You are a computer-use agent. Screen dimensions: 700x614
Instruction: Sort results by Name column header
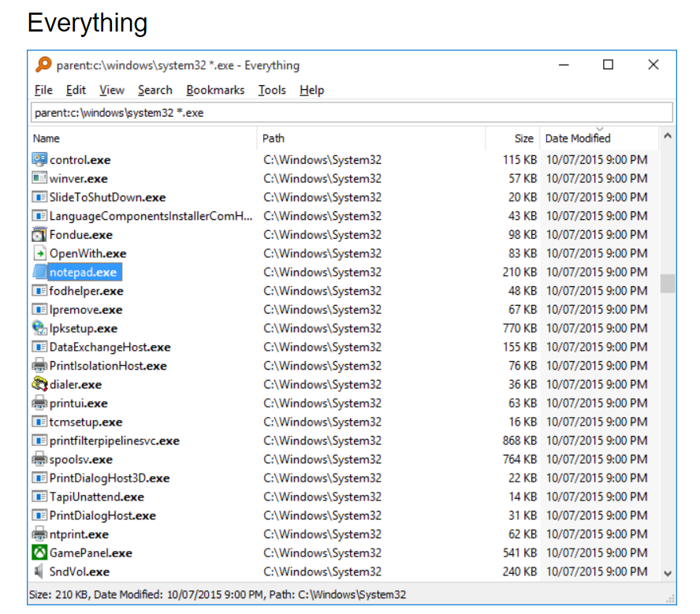[142, 138]
